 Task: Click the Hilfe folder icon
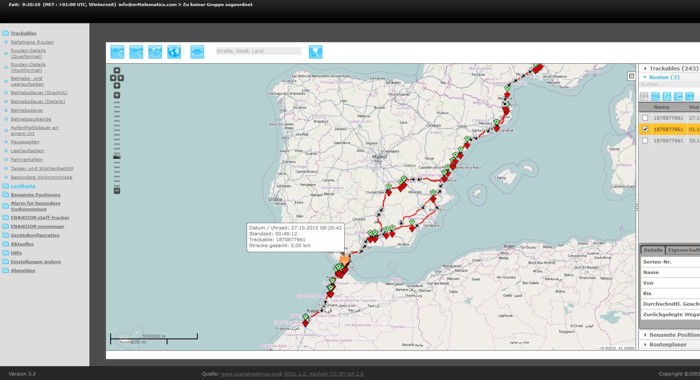(5, 253)
